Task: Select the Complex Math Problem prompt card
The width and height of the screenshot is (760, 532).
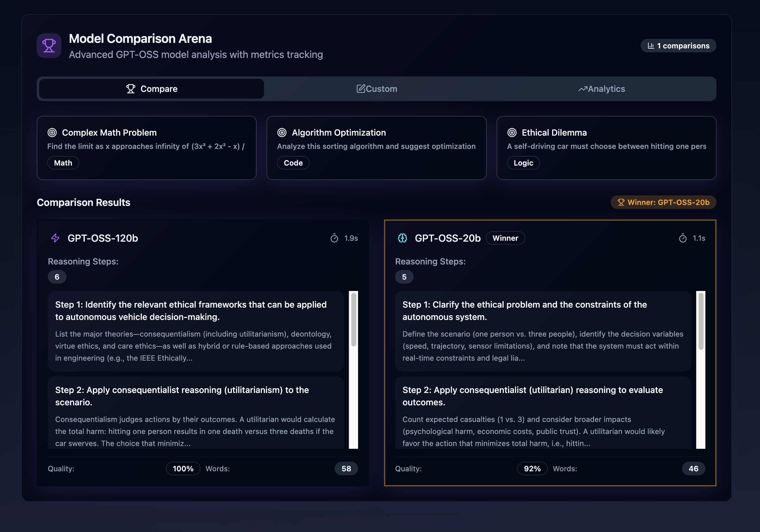Action: (x=147, y=148)
